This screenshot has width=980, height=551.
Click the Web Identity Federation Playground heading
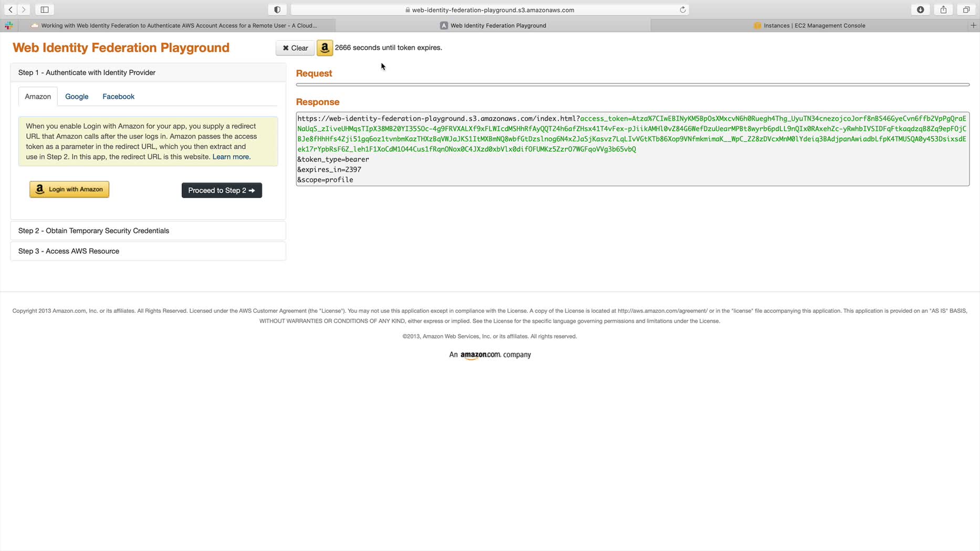121,48
